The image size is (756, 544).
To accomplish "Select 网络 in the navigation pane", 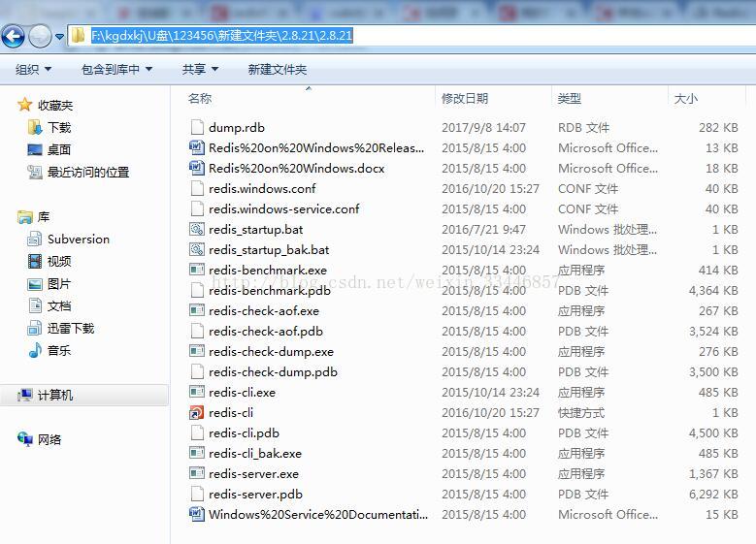I will point(49,440).
